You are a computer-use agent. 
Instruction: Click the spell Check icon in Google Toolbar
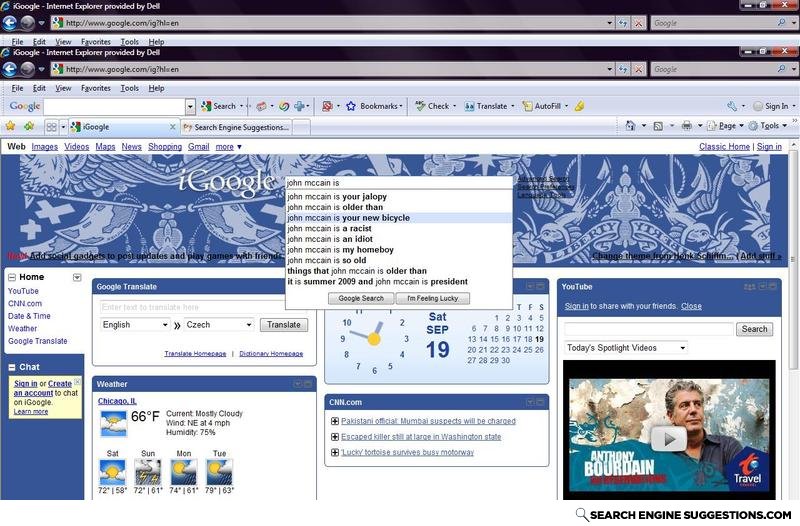click(x=420, y=106)
